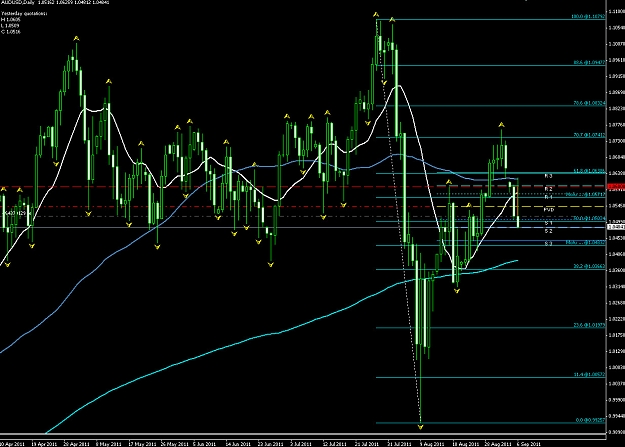Screen dimensions: 625x447
Task: Select the '14 Jun 2011' date on time axis
Action: click(238, 444)
